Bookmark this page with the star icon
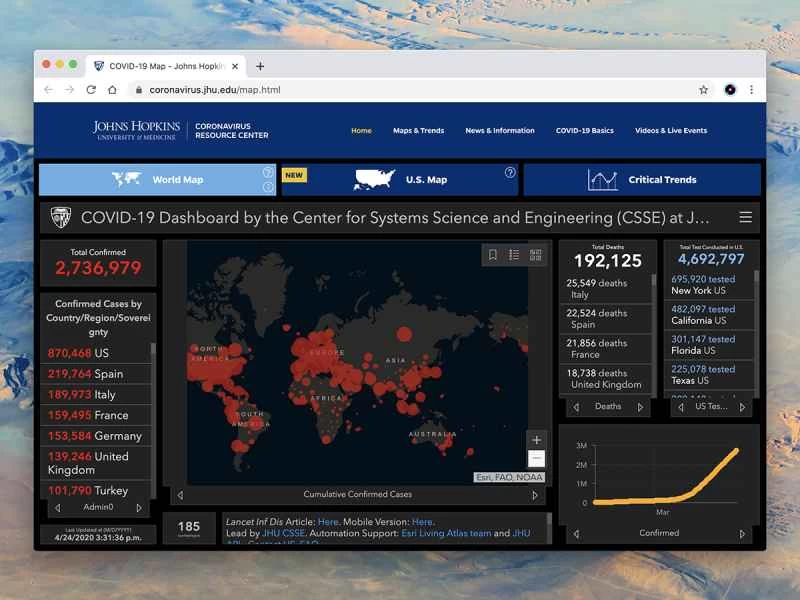The height and width of the screenshot is (600, 800). (703, 90)
